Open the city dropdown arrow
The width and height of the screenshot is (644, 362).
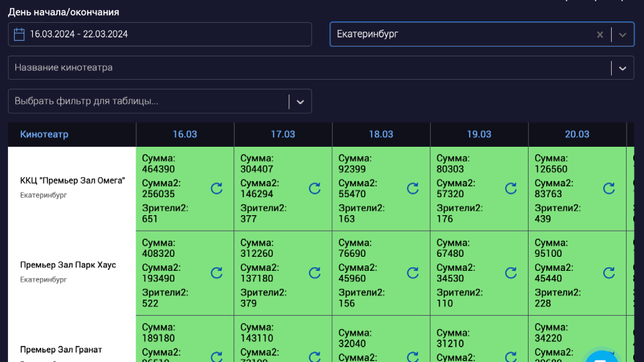pos(623,35)
